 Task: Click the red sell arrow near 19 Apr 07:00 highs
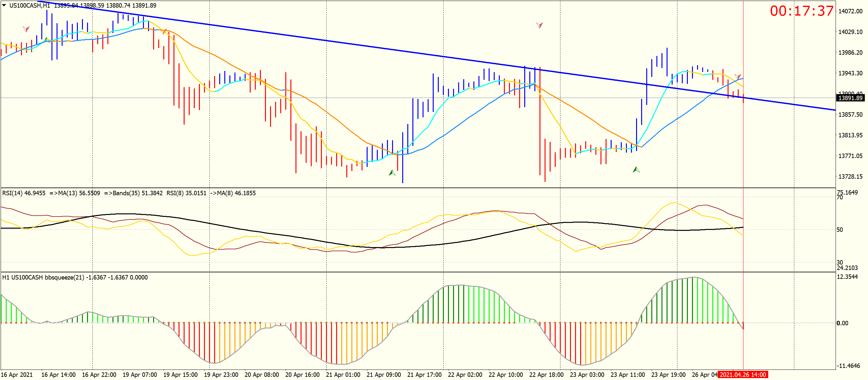click(x=163, y=32)
